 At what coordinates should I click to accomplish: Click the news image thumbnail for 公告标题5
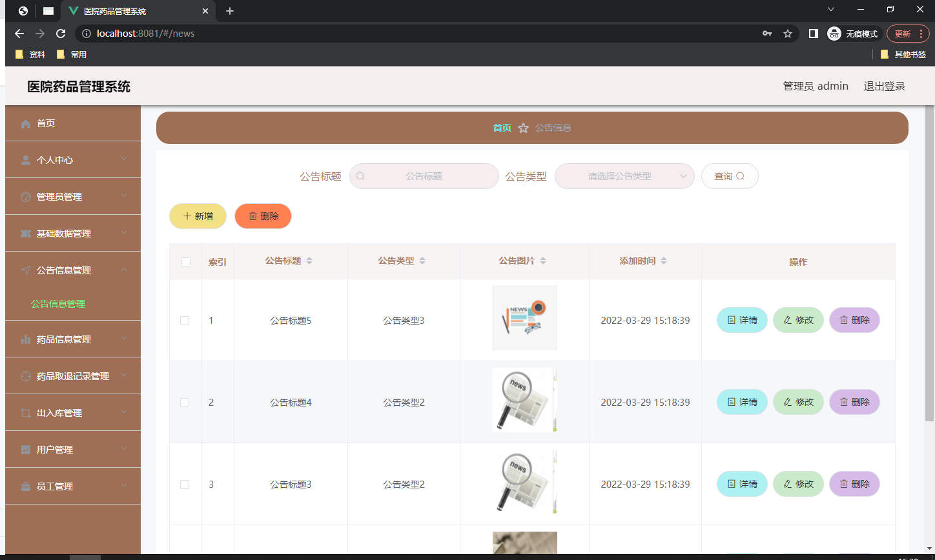524,317
